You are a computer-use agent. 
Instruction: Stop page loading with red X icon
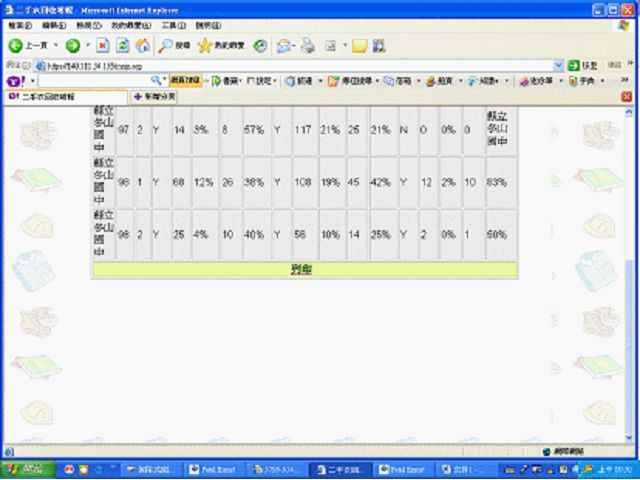point(103,46)
